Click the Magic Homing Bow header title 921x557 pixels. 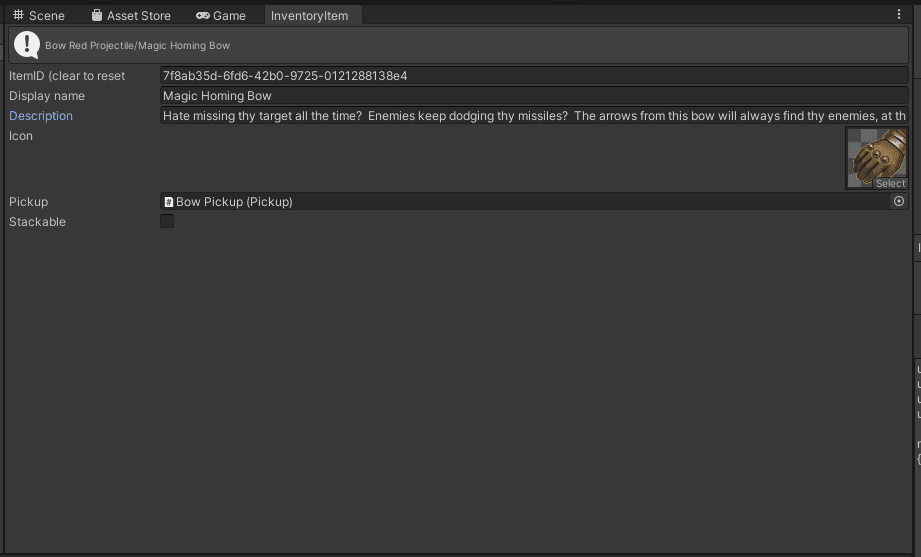click(137, 46)
